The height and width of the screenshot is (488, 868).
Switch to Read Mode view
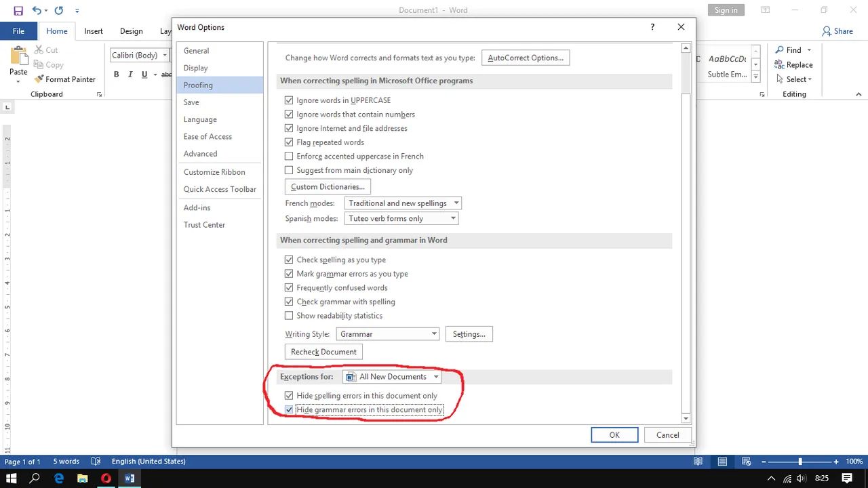(x=698, y=462)
